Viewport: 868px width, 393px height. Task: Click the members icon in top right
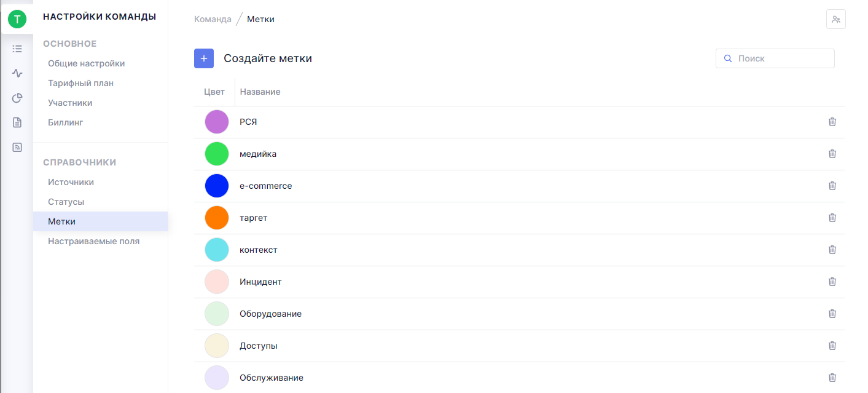click(x=835, y=19)
